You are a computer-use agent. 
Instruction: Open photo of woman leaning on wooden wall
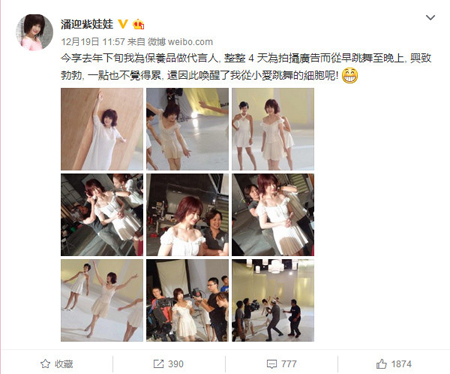pos(102,129)
